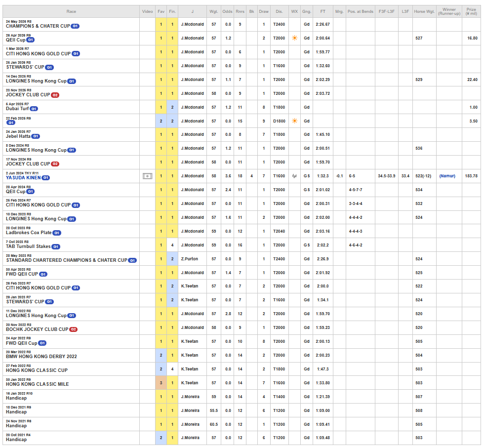Click the G1 badge beside FWD QEII CUP 2023
Screen dimensions: 484x448
coord(43,275)
